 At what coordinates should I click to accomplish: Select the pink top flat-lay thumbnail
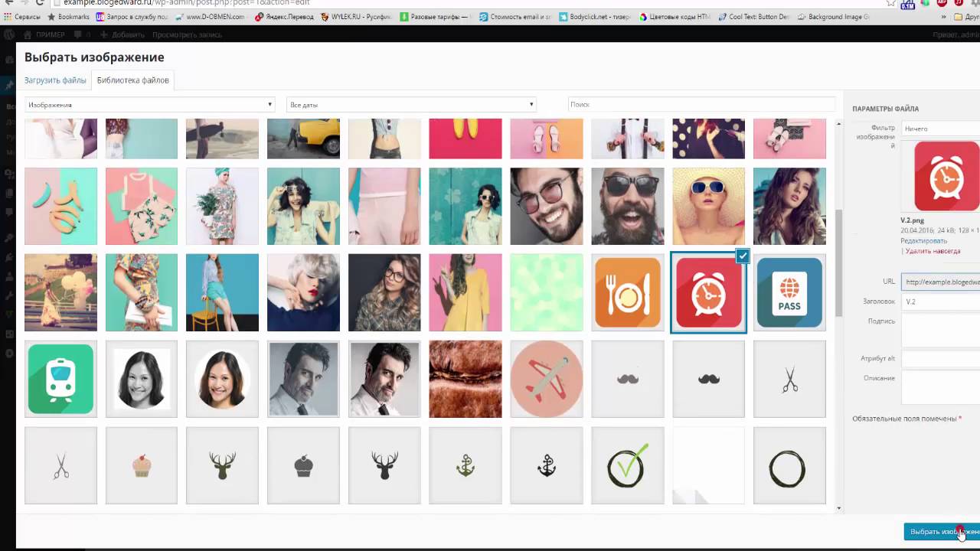(x=142, y=207)
